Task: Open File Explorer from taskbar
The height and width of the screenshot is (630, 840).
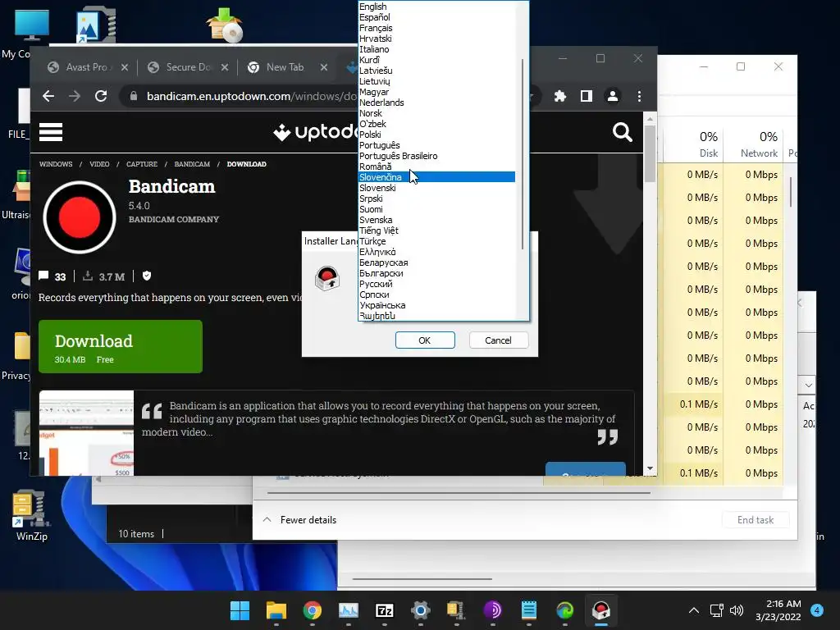Action: (276, 610)
